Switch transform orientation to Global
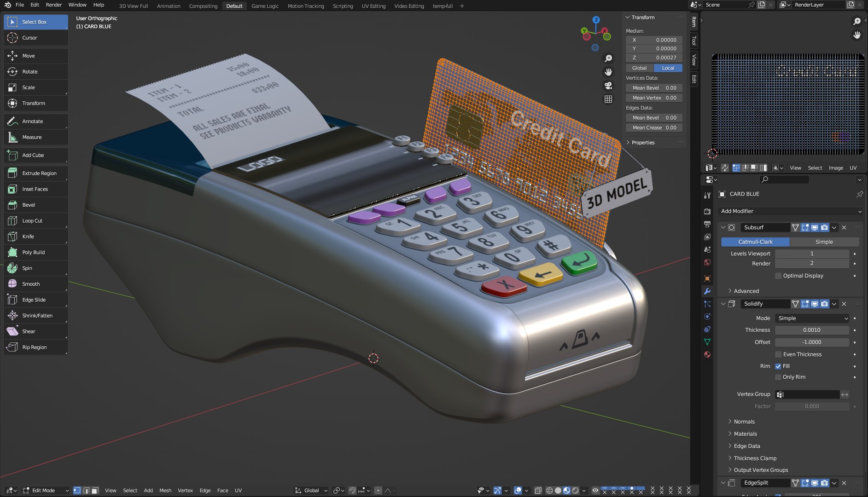This screenshot has width=868, height=497. tap(639, 68)
